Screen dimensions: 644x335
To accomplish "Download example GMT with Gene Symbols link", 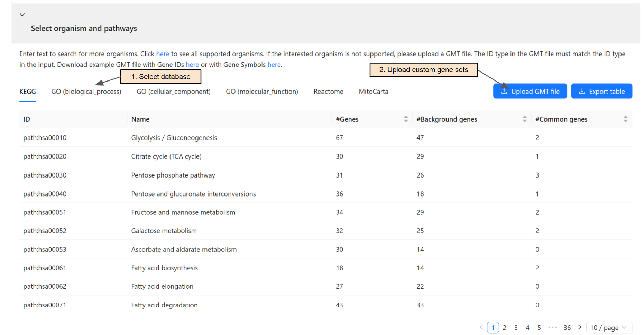I will [274, 65].
